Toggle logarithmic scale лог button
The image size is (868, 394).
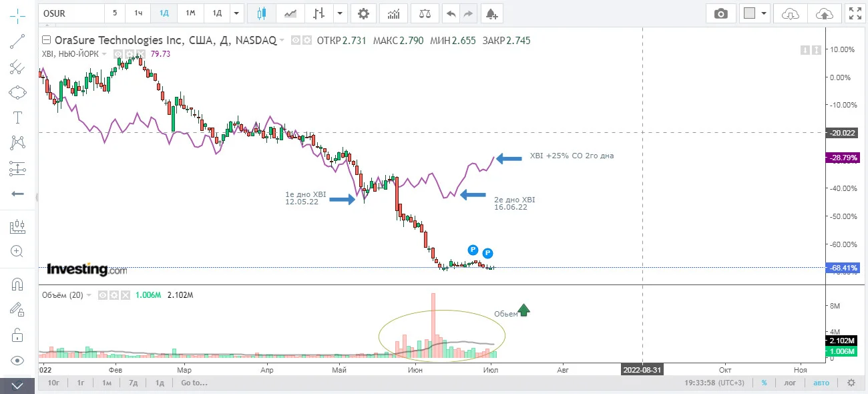(x=790, y=383)
